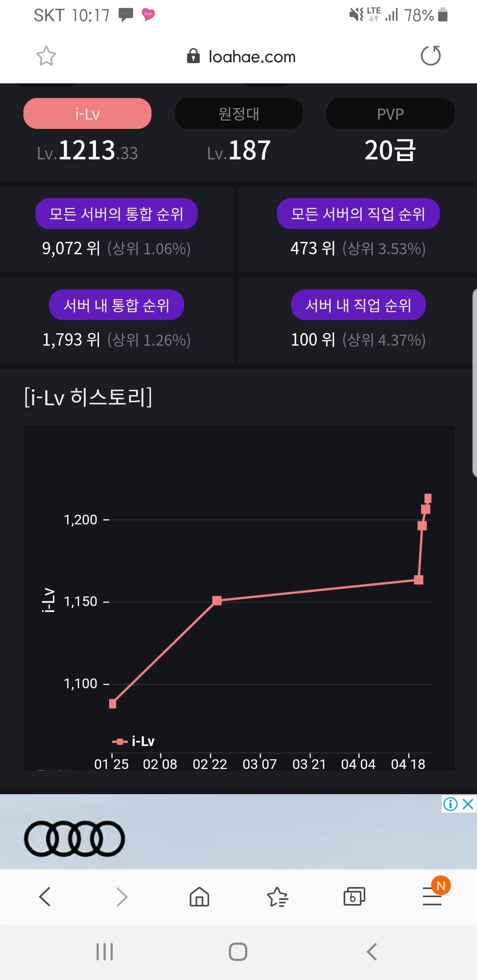Open 서버 내 통합 순위 ranking
477x980 pixels.
coord(117,305)
